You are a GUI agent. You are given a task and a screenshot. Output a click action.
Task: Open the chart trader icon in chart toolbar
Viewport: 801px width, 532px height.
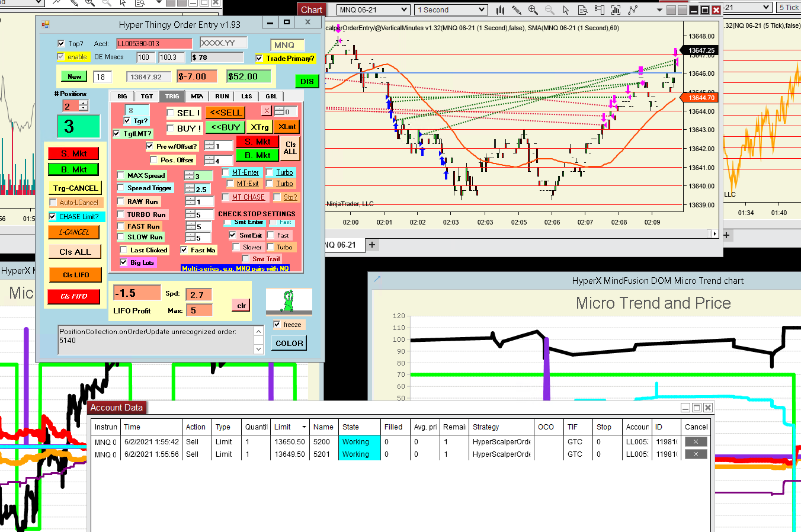pos(599,9)
